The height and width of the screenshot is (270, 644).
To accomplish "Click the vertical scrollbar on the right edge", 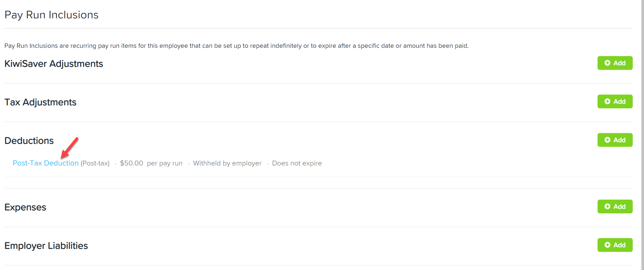I will pyautogui.click(x=643, y=135).
